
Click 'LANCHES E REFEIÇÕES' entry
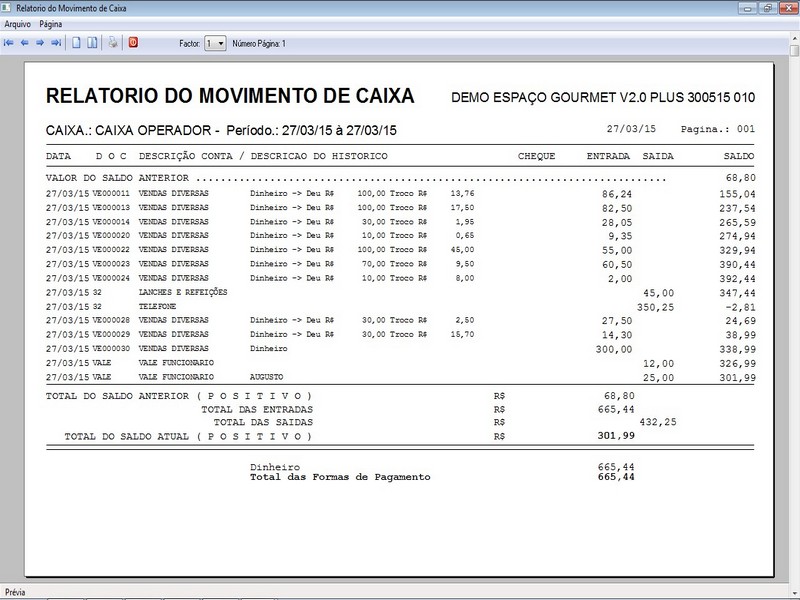[183, 292]
